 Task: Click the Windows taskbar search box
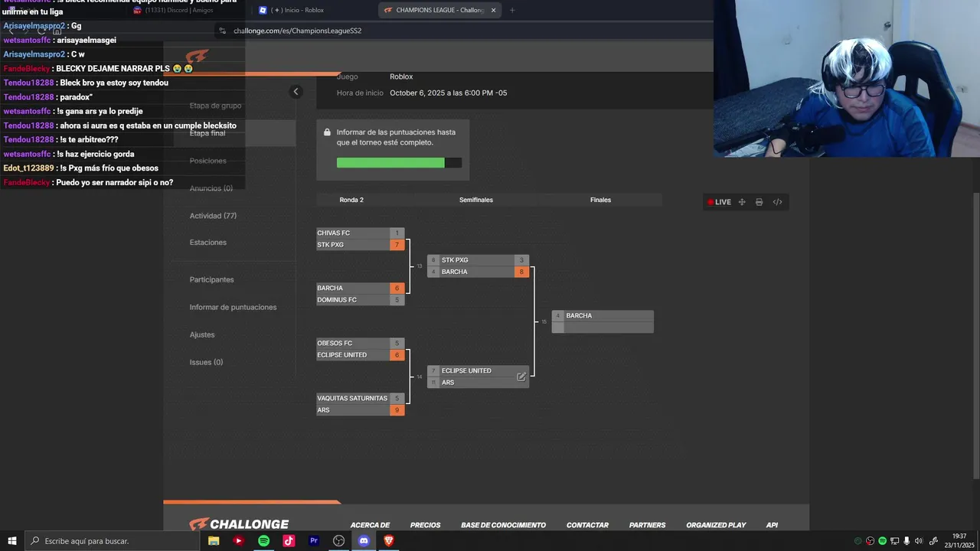click(x=113, y=540)
